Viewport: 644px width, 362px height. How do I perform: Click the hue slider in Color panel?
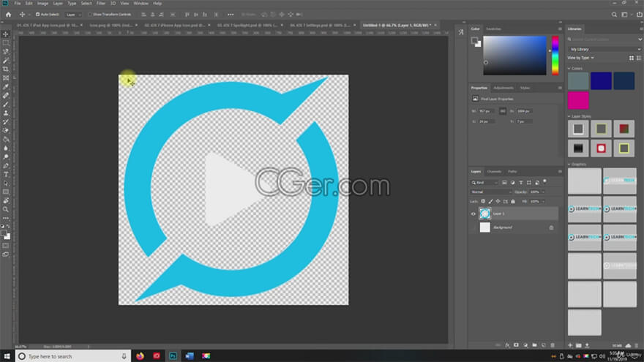[x=555, y=56]
